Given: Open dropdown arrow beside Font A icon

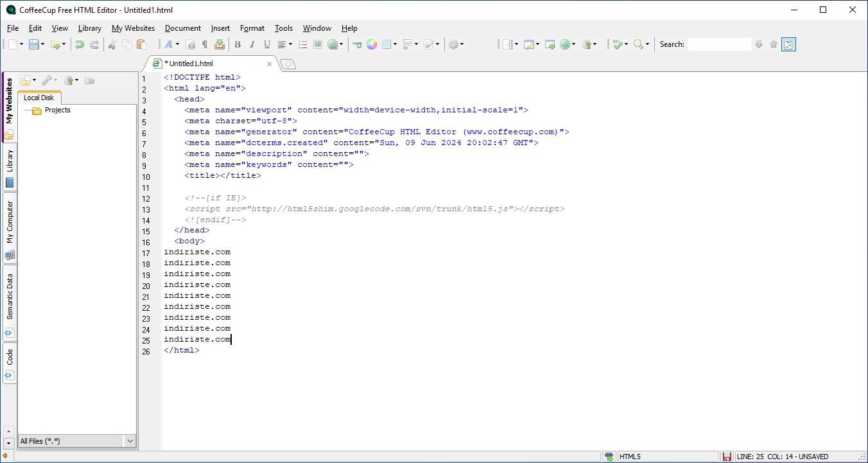Looking at the screenshot, I should (177, 44).
